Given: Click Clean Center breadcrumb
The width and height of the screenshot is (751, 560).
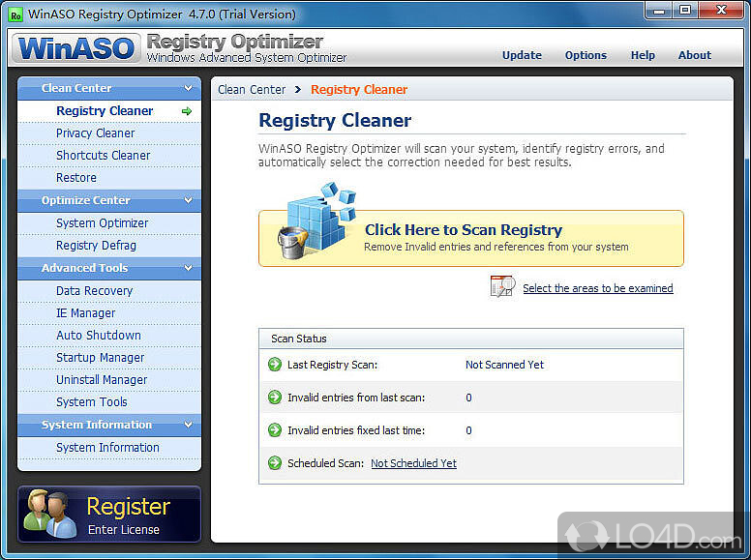Looking at the screenshot, I should (x=252, y=90).
